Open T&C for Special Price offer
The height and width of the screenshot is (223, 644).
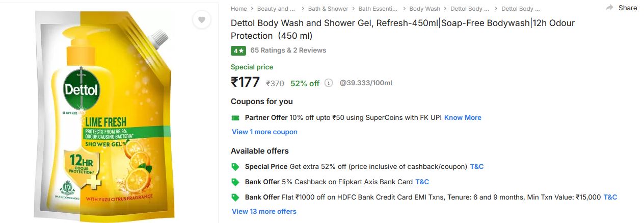tap(476, 166)
